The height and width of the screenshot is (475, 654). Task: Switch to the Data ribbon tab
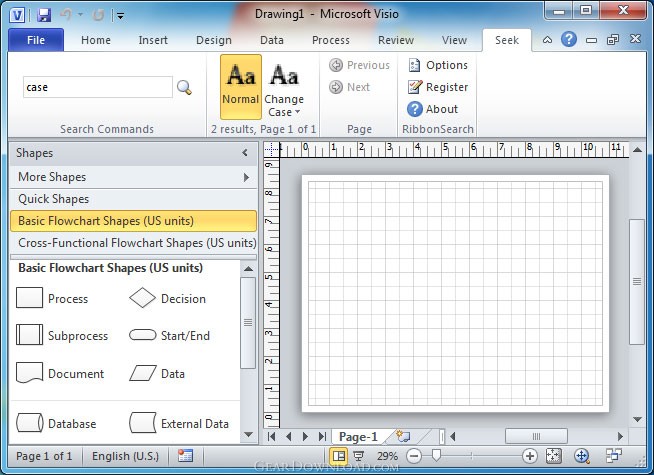[272, 40]
